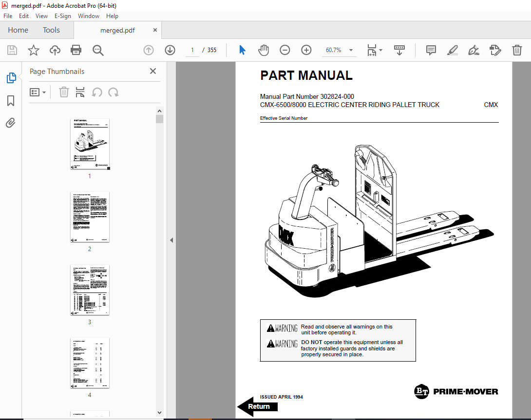Go to next page arrow icon
The width and height of the screenshot is (531, 420).
(170, 50)
